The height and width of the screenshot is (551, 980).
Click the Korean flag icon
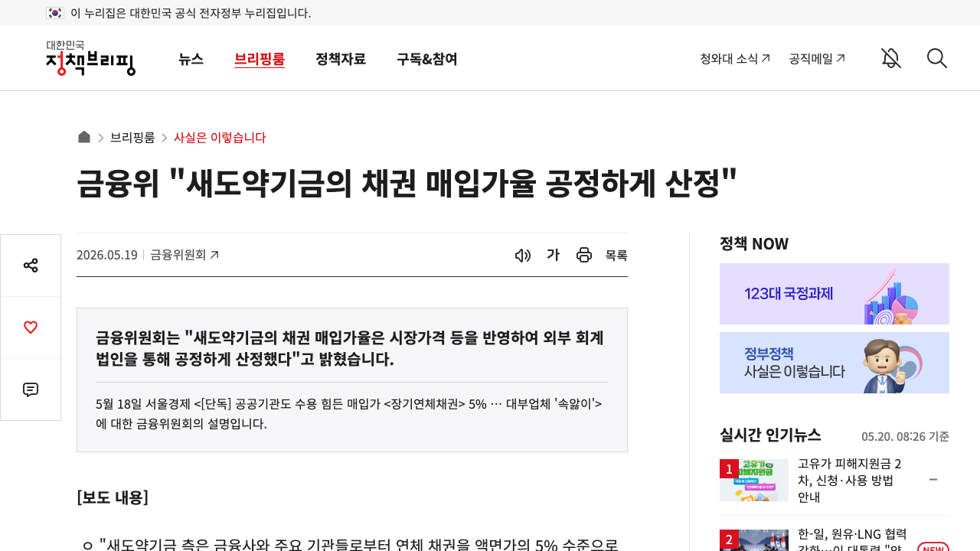(55, 13)
